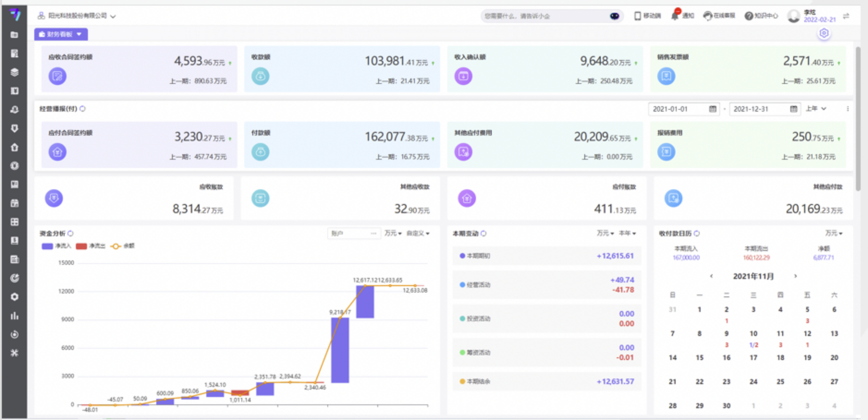Screen dimensions: 868x420
Task: Click the switch arrows icon beside user date
Action: (846, 16)
